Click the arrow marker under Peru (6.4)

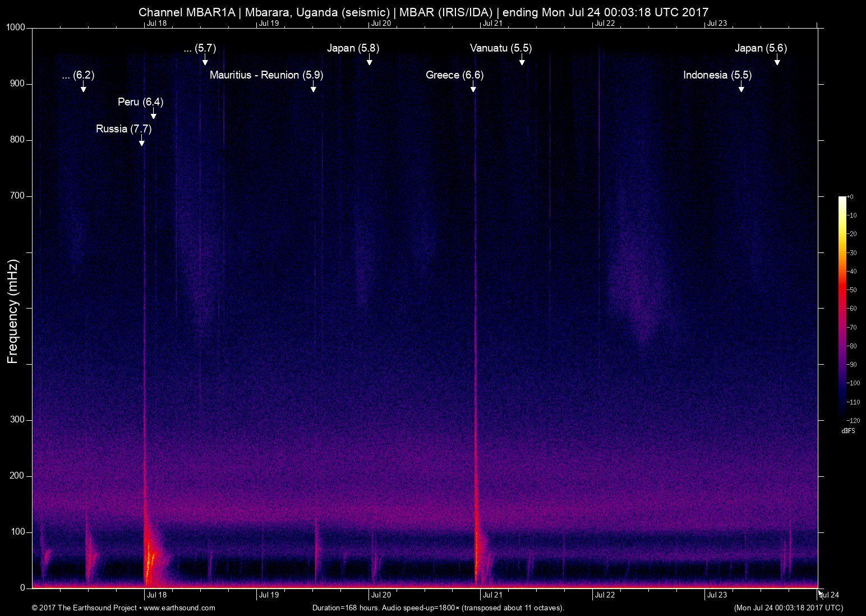click(154, 114)
